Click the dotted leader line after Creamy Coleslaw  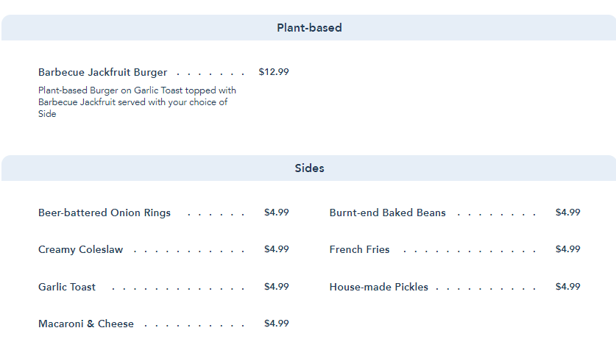(x=189, y=251)
